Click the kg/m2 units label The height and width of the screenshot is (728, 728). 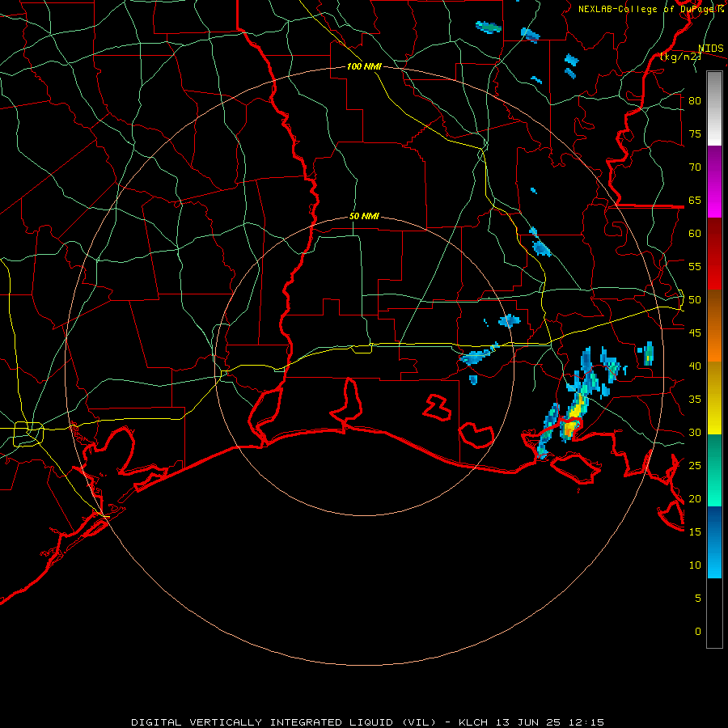[x=680, y=57]
